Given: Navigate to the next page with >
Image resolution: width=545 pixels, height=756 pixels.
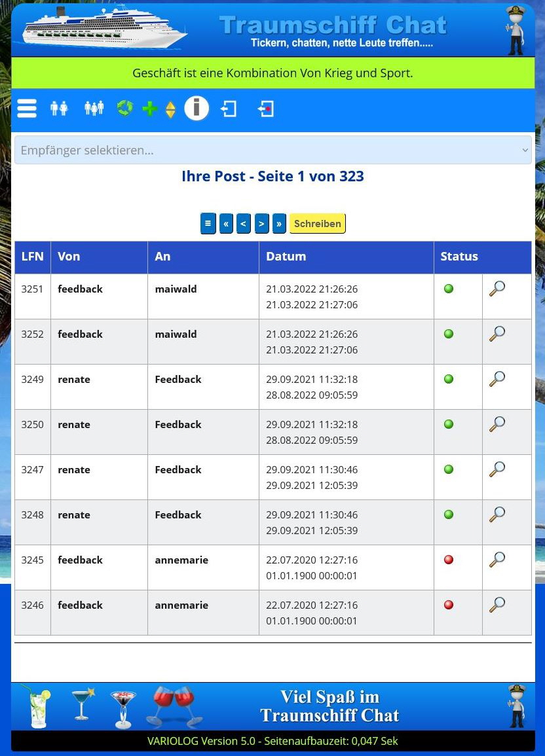Looking at the screenshot, I should pyautogui.click(x=261, y=223).
